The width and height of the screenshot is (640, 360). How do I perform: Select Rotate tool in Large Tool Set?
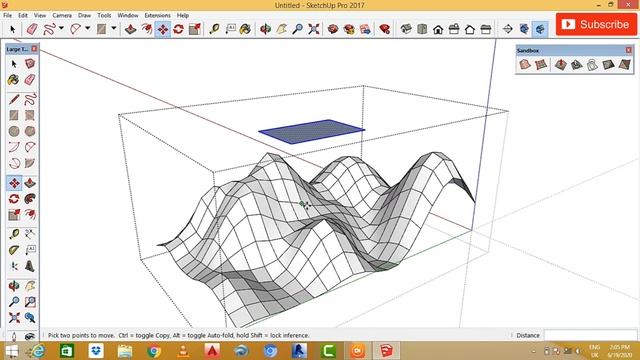(x=14, y=199)
